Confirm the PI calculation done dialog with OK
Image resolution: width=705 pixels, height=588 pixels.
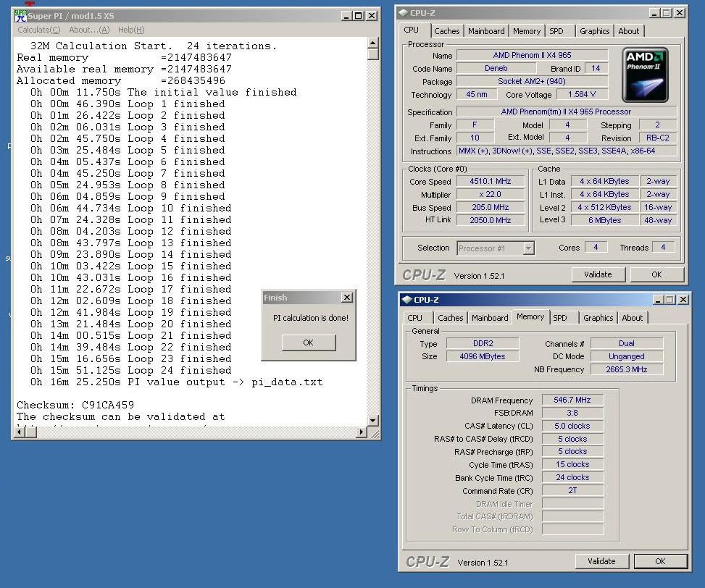click(309, 343)
